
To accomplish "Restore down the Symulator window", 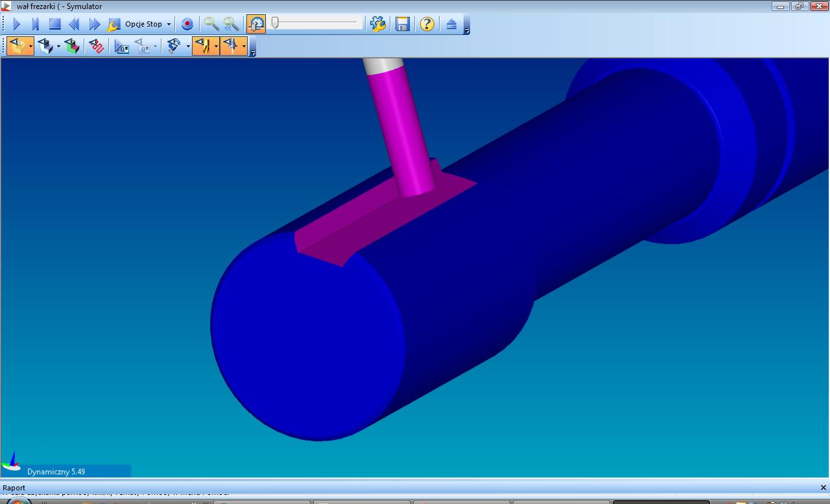I will (x=799, y=6).
